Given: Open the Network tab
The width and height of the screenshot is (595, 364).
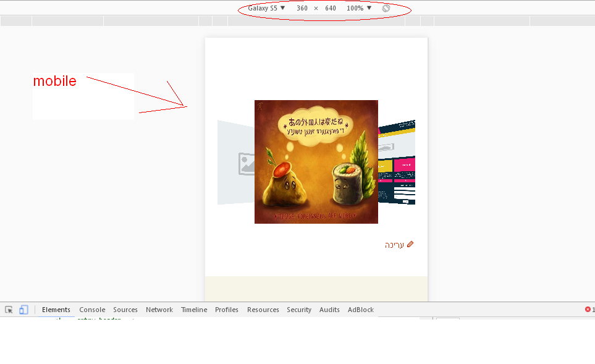Looking at the screenshot, I should [159, 310].
